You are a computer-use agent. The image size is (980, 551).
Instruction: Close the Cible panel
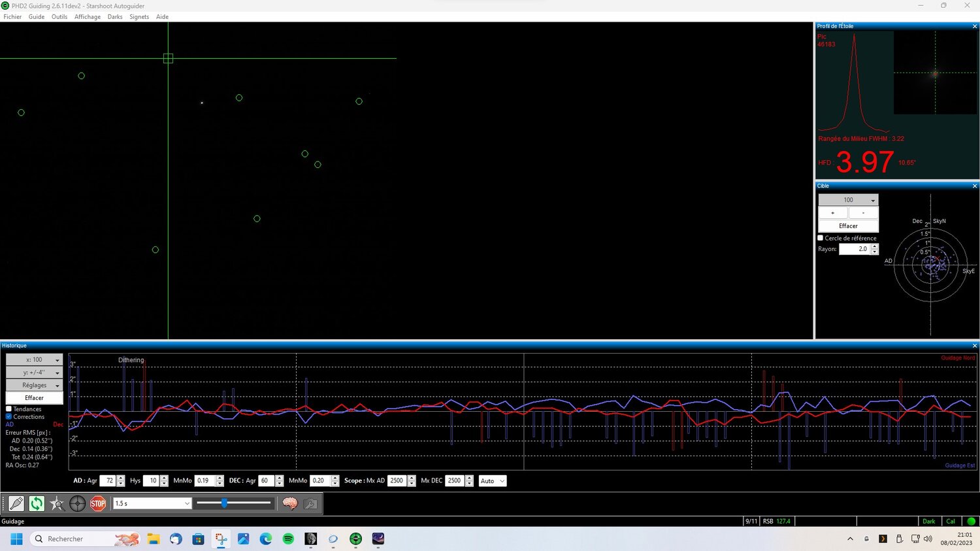click(x=975, y=186)
